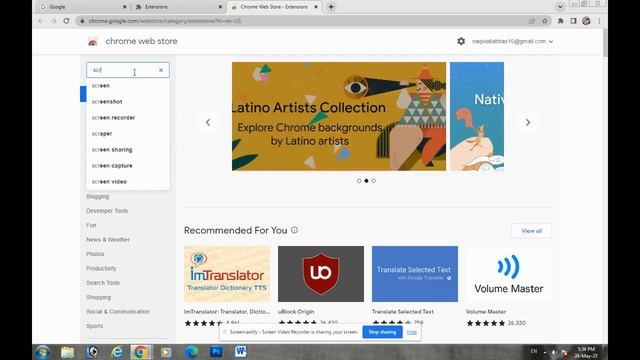The width and height of the screenshot is (640, 360).
Task: Open Microsoft Edge from taskbar
Action: coord(191,352)
